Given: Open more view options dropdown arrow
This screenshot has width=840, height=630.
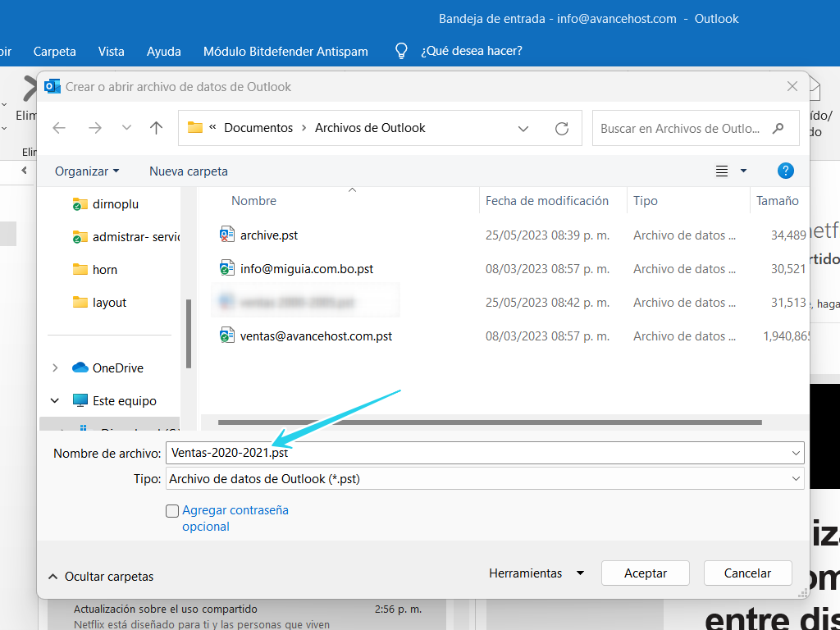Looking at the screenshot, I should coord(743,171).
